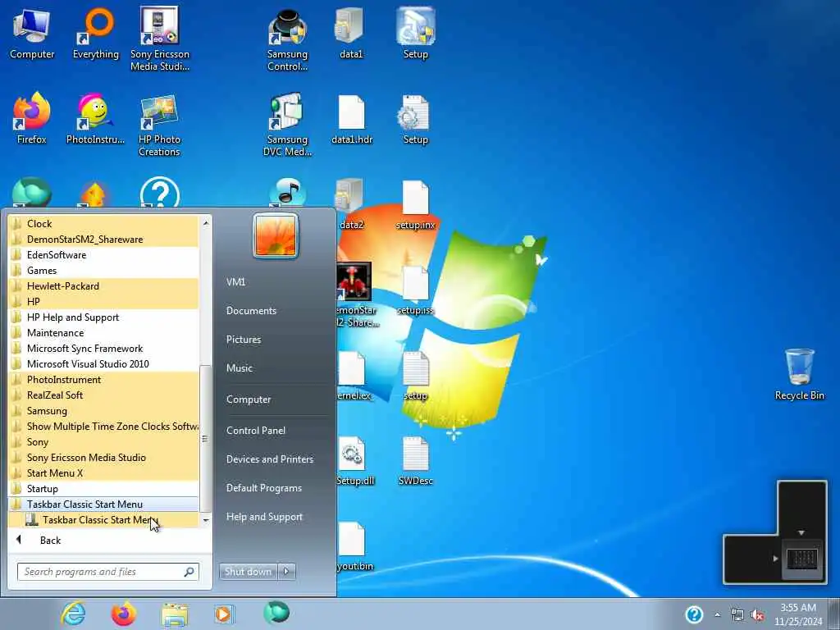Expand the RealZeal Soft folder
The height and width of the screenshot is (630, 840).
pyautogui.click(x=103, y=395)
